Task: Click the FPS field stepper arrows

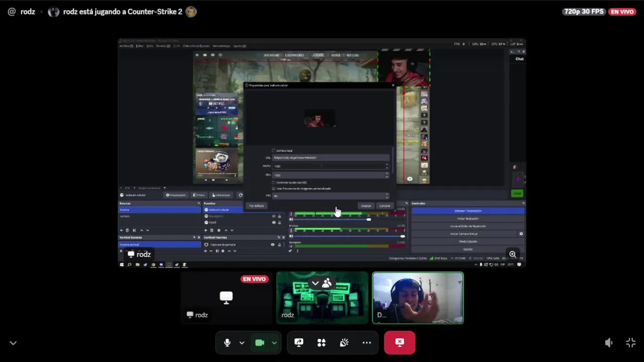Action: coord(387,196)
